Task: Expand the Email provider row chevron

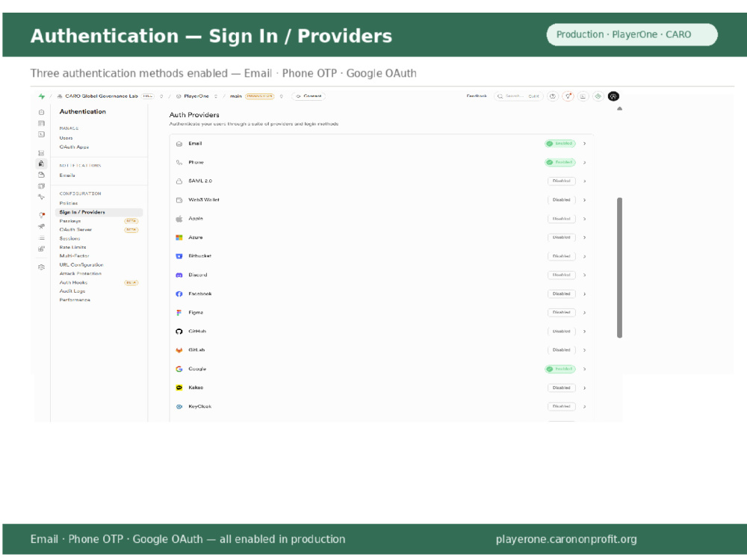Action: point(585,143)
